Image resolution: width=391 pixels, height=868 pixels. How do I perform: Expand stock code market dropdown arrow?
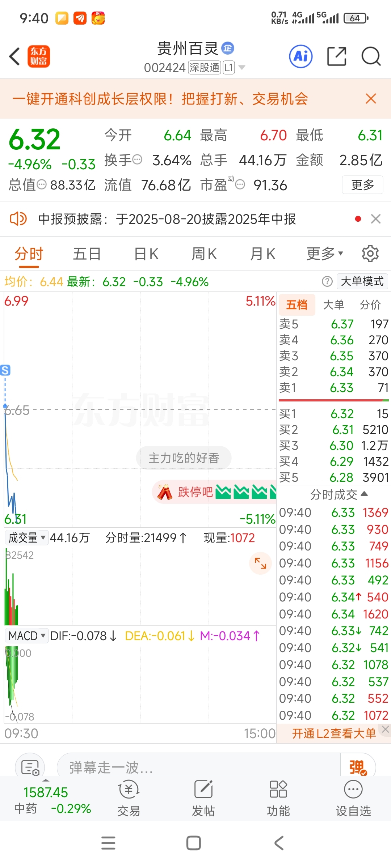[x=242, y=67]
